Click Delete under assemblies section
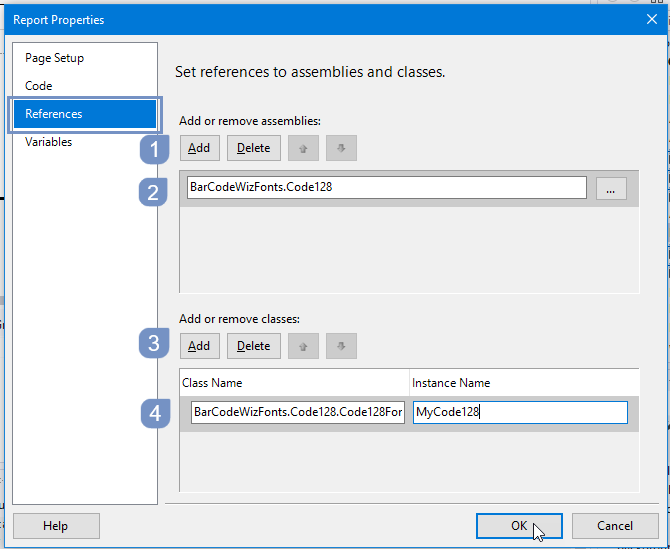The width and height of the screenshot is (670, 549). 254,148
